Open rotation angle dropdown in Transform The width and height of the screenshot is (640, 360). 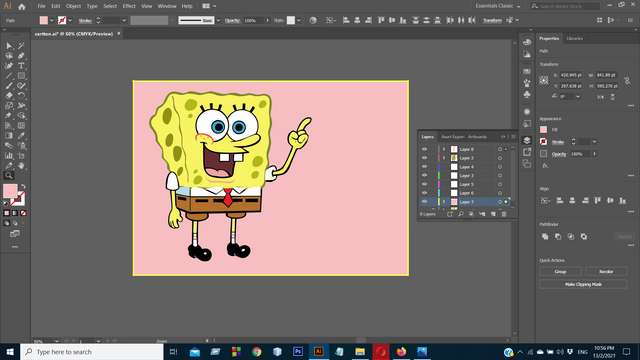pyautogui.click(x=578, y=97)
